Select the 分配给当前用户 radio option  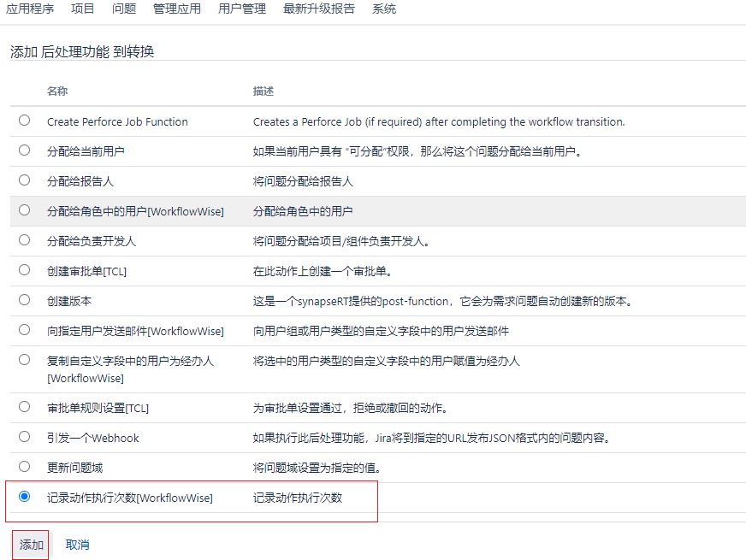[x=24, y=150]
